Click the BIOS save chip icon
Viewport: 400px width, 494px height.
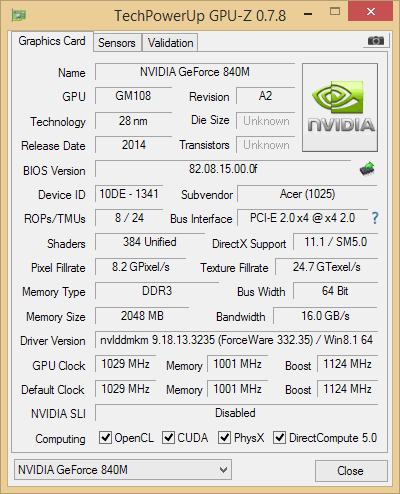tap(367, 169)
